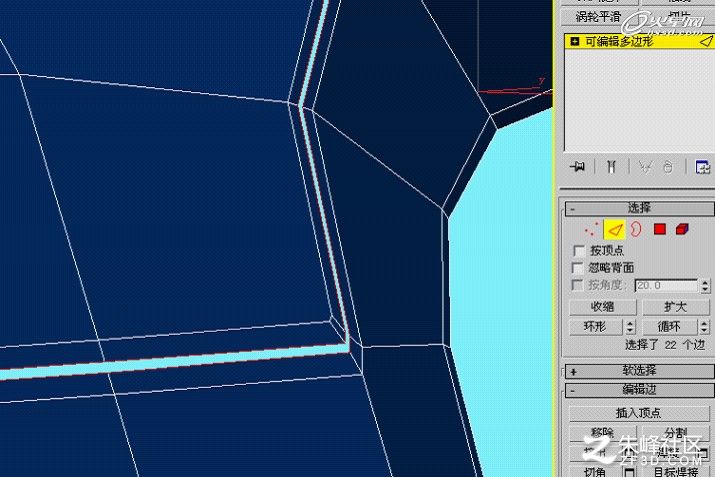This screenshot has width=715, height=477.
Task: Expand the 可编辑多边形 stack entry
Action: [575, 41]
